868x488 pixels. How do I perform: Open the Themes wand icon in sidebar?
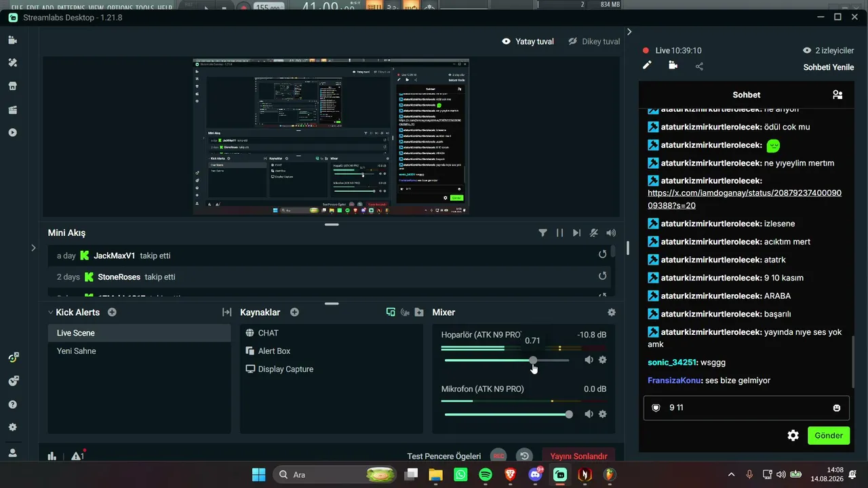click(x=12, y=62)
